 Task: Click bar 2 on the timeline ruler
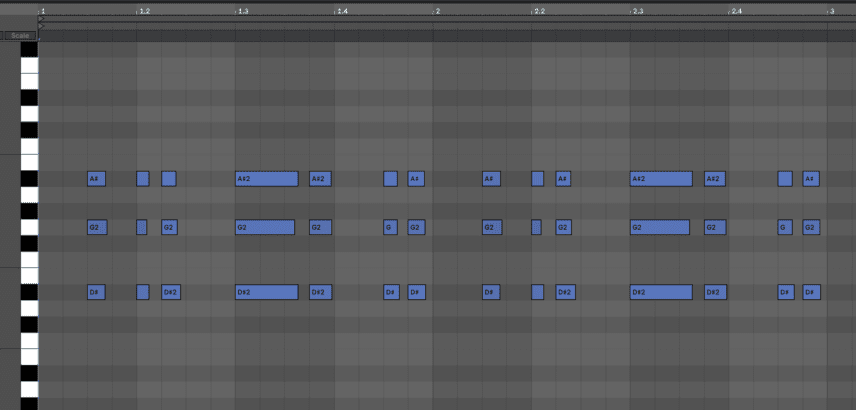[437, 11]
